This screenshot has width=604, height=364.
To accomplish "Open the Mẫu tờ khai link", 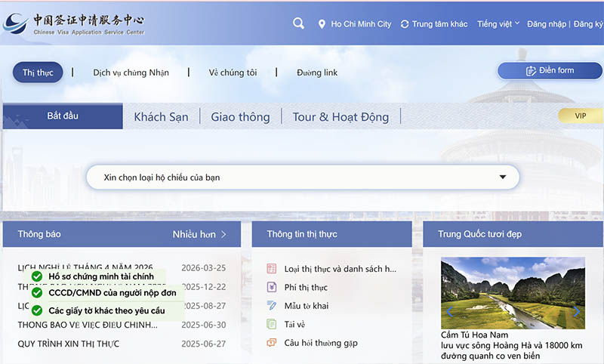I will (x=307, y=306).
